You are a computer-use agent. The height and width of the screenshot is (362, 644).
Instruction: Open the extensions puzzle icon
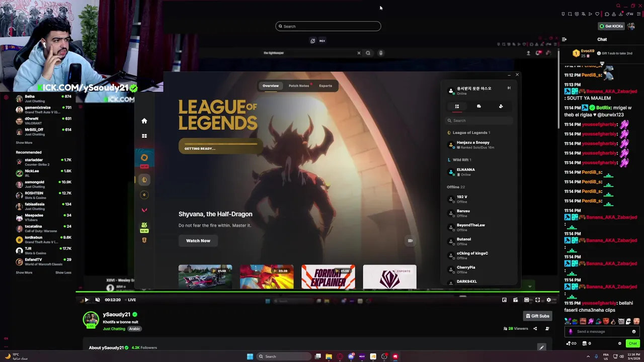pos(607,14)
